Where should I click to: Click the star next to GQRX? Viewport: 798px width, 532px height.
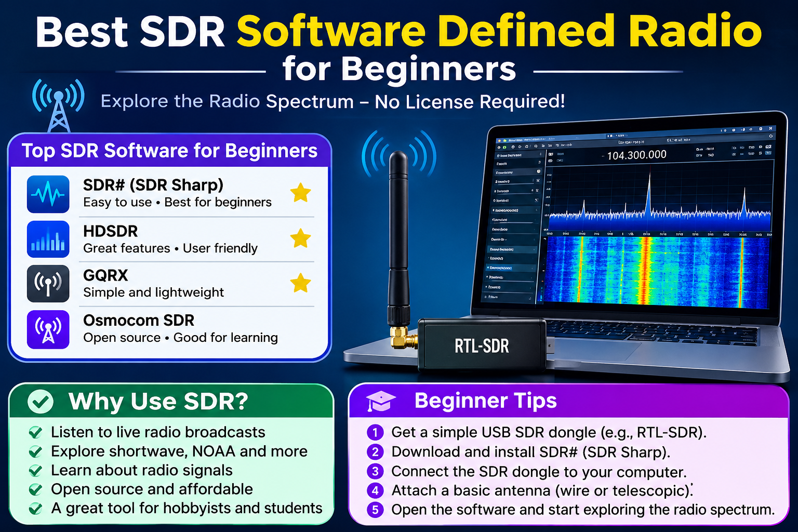300,283
